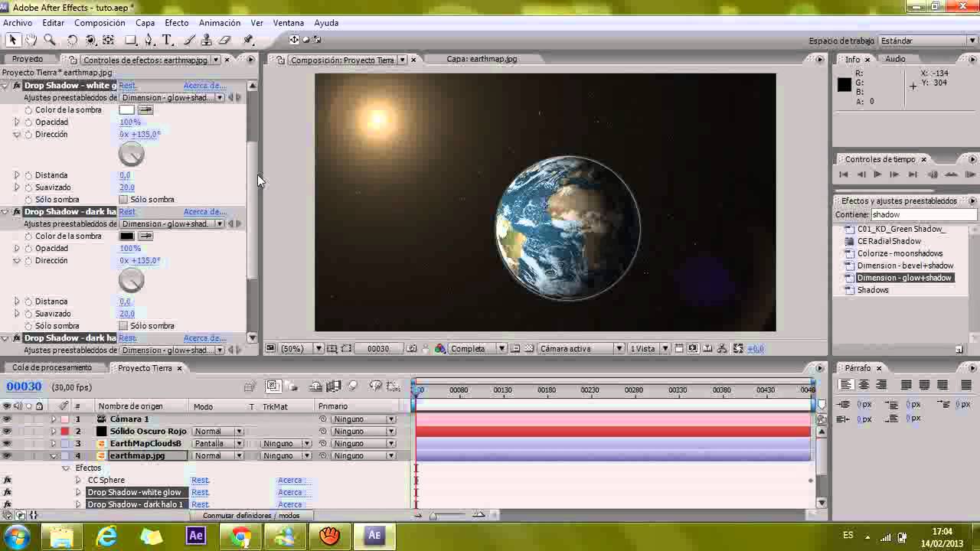Select Dimension - bevel+shadow preset
The image size is (980, 551).
click(905, 266)
